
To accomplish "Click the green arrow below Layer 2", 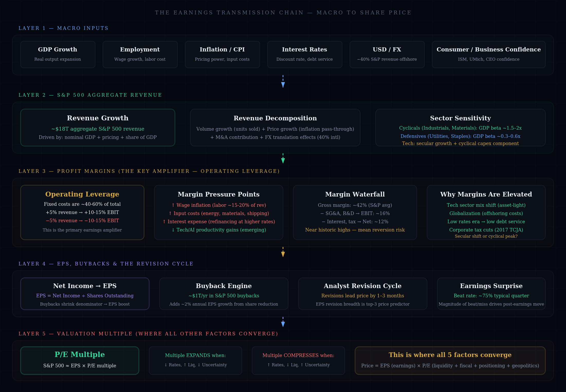I will point(283,159).
